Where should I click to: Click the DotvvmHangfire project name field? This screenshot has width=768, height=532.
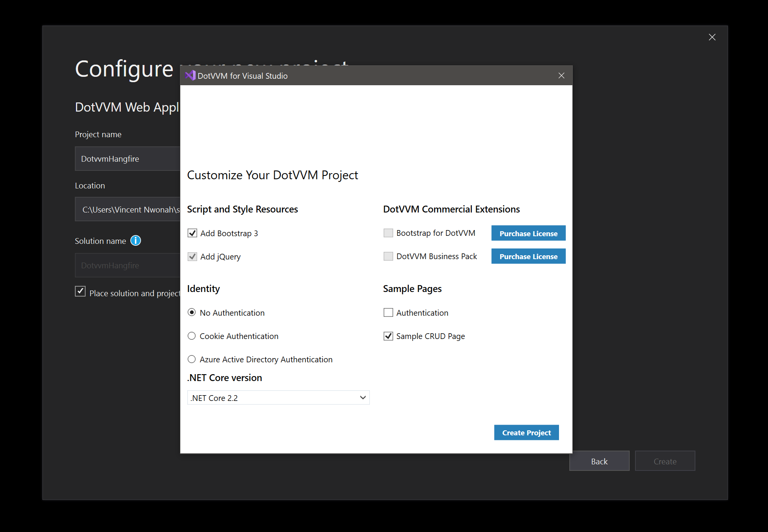tap(126, 159)
